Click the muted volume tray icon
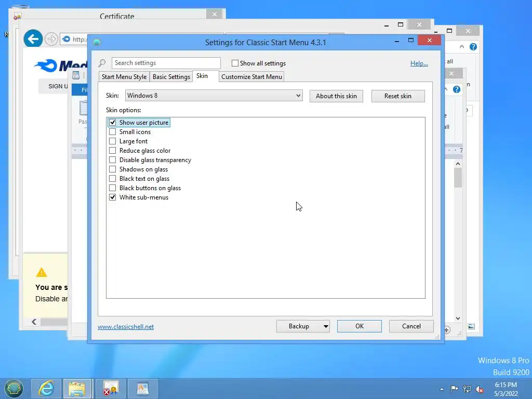Image resolution: width=532 pixels, height=399 pixels. [x=480, y=389]
